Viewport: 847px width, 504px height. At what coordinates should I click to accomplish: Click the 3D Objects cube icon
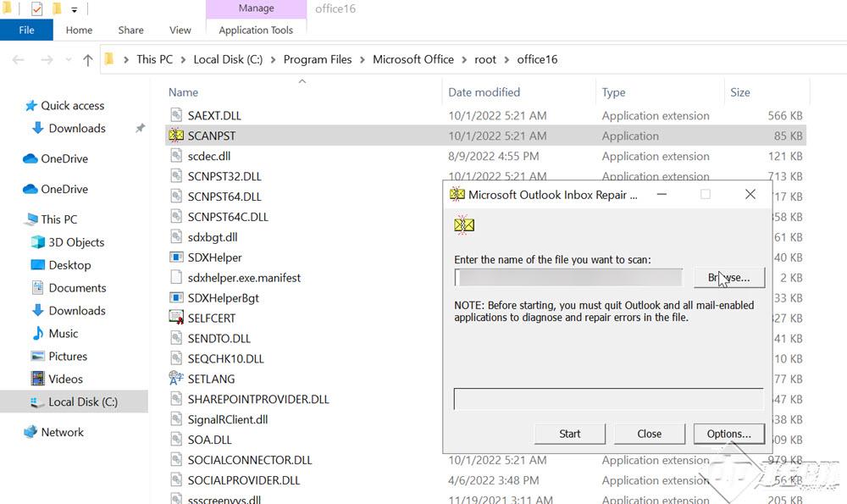pyautogui.click(x=38, y=242)
